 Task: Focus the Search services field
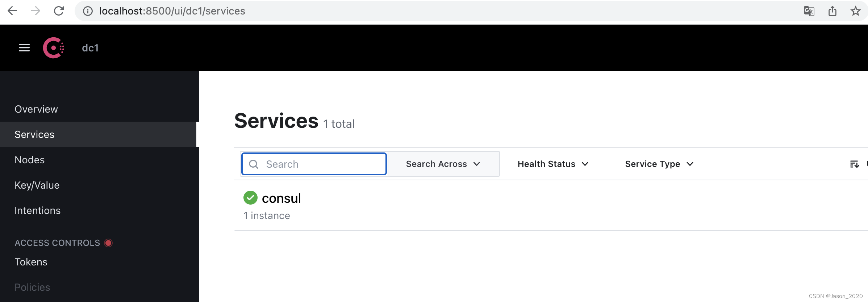tap(314, 164)
